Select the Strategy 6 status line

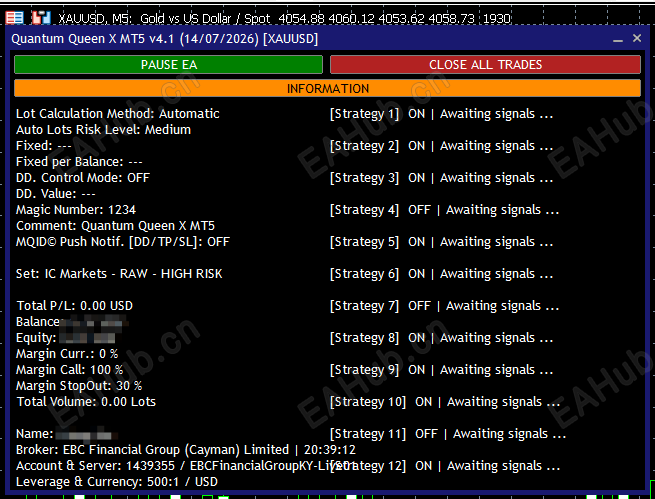click(442, 274)
